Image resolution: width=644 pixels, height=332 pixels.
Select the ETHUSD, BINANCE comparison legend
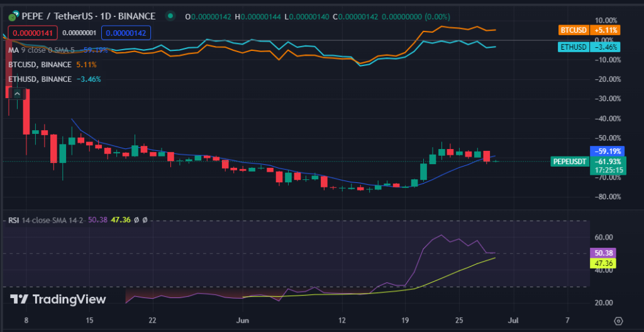coord(41,79)
